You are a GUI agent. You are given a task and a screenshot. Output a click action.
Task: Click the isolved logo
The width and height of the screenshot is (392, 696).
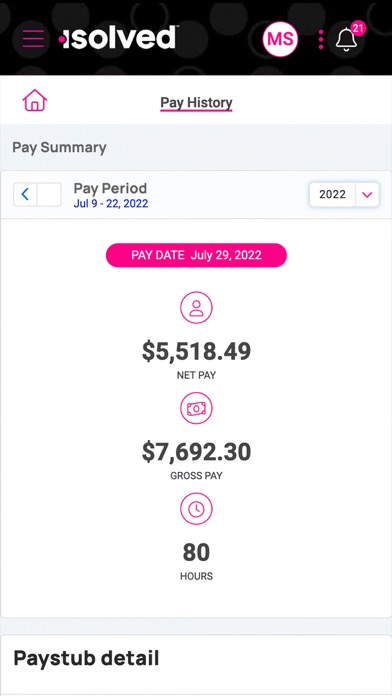118,37
